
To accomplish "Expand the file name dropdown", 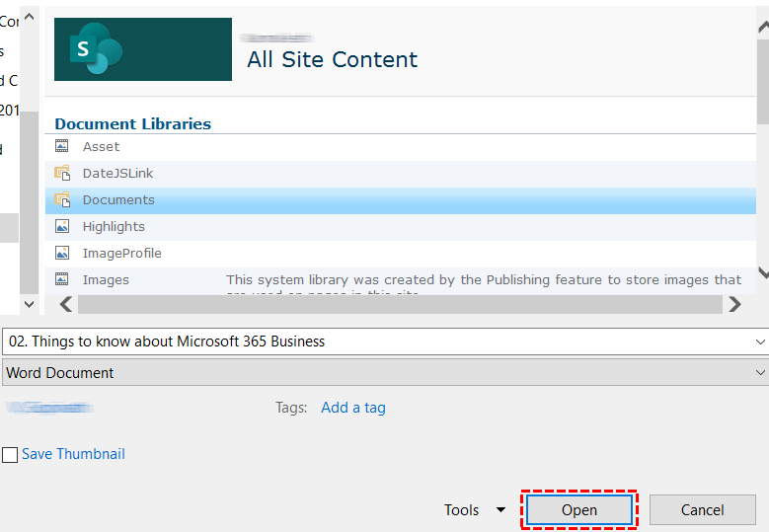I will (x=759, y=342).
